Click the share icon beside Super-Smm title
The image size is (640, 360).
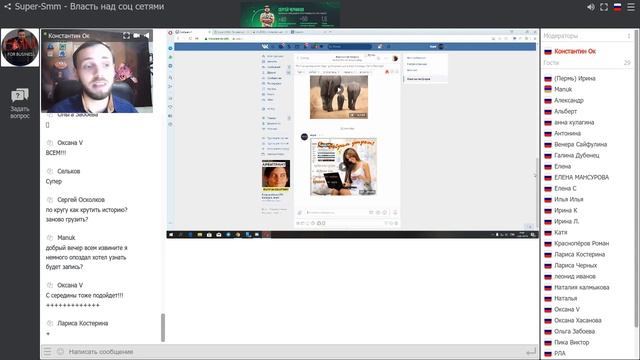click(7, 7)
